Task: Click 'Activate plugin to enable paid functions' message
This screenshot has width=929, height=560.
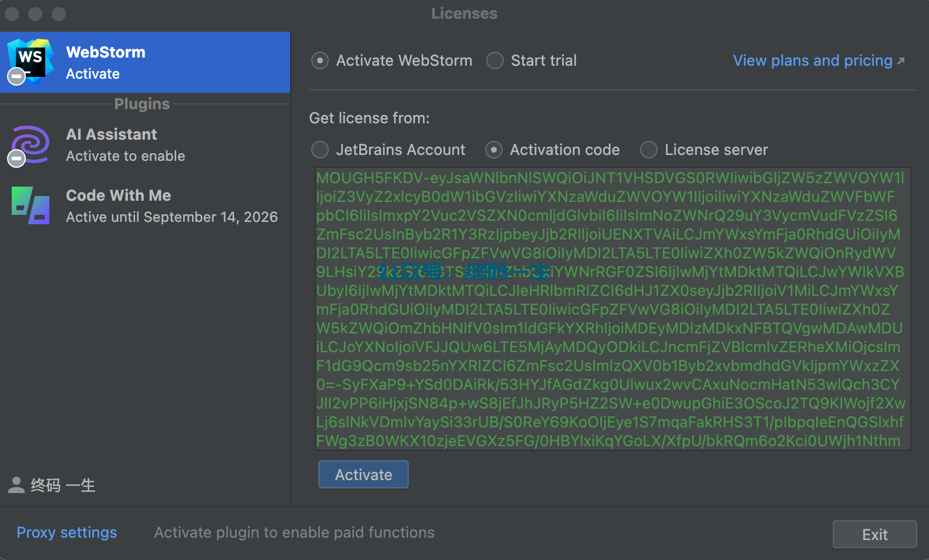Action: tap(294, 532)
